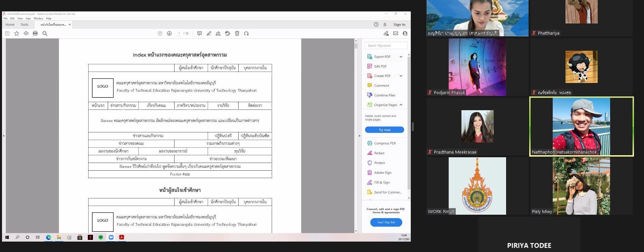Open Zoom from the taskbar
This screenshot has width=644, height=252.
(111, 237)
